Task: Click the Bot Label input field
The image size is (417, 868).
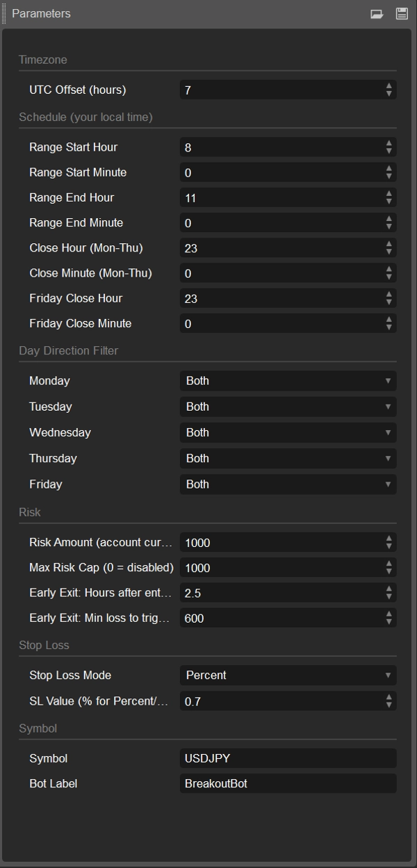Action: point(288,784)
